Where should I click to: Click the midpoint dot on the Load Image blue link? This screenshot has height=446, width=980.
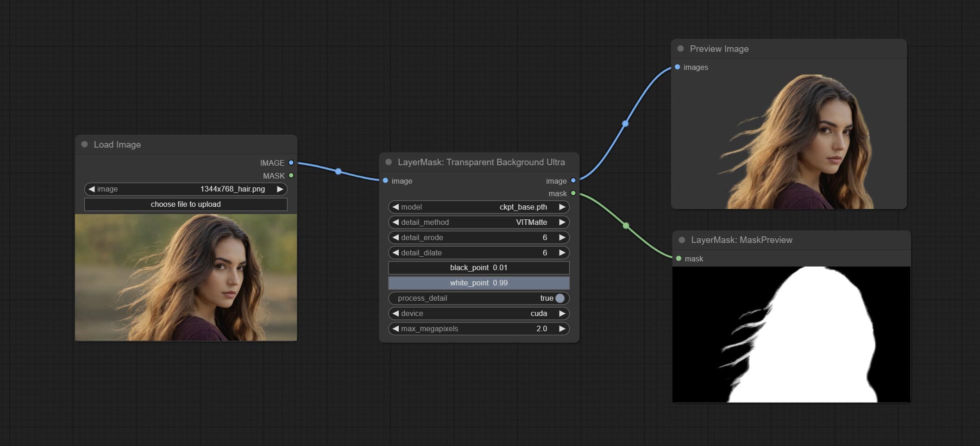click(x=339, y=172)
